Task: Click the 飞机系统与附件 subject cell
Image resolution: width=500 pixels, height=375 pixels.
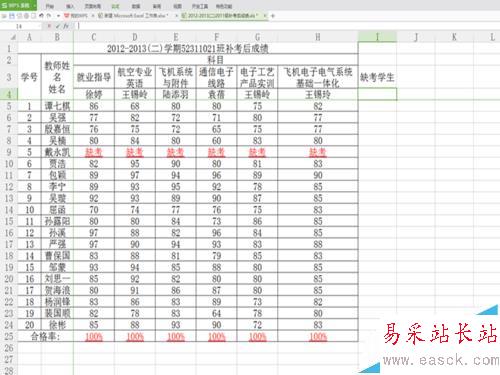Action: (176, 77)
